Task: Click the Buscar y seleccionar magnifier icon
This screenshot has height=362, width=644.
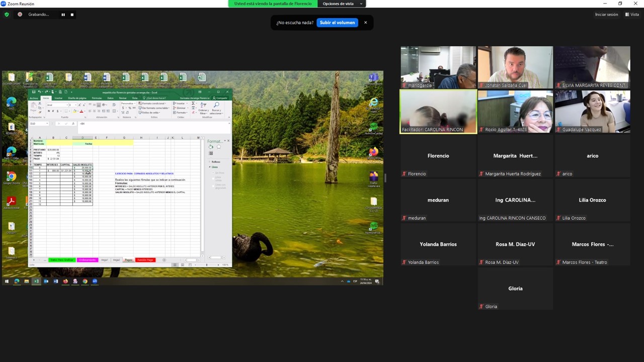Action: pos(216,106)
